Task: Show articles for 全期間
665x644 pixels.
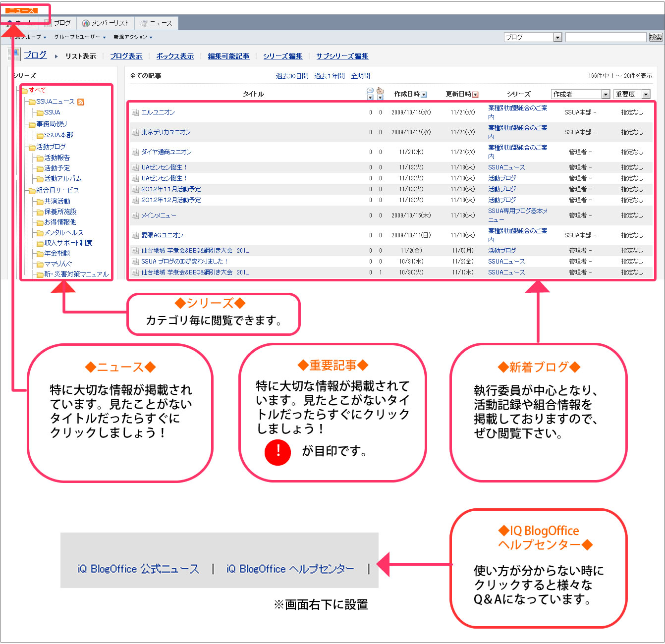Action: pos(360,76)
